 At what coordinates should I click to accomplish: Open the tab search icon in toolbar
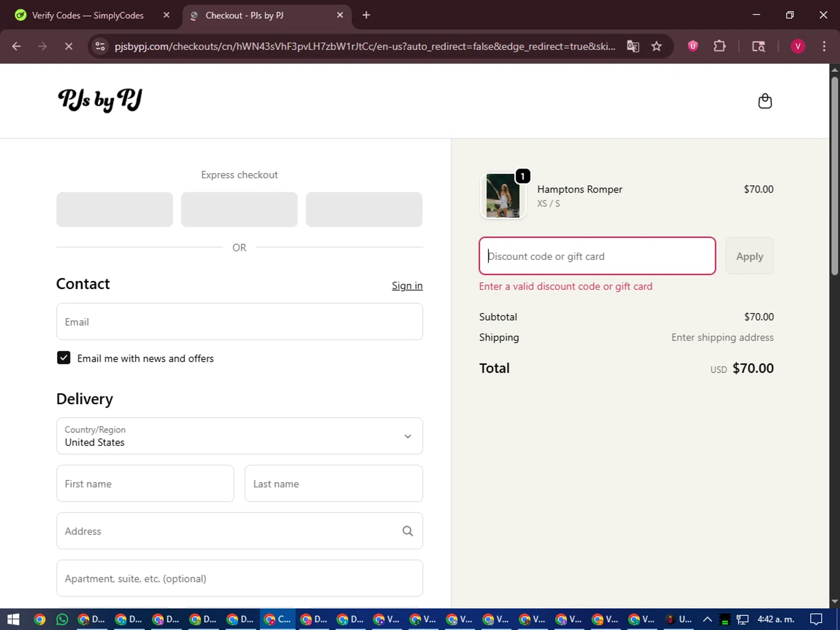click(x=758, y=46)
